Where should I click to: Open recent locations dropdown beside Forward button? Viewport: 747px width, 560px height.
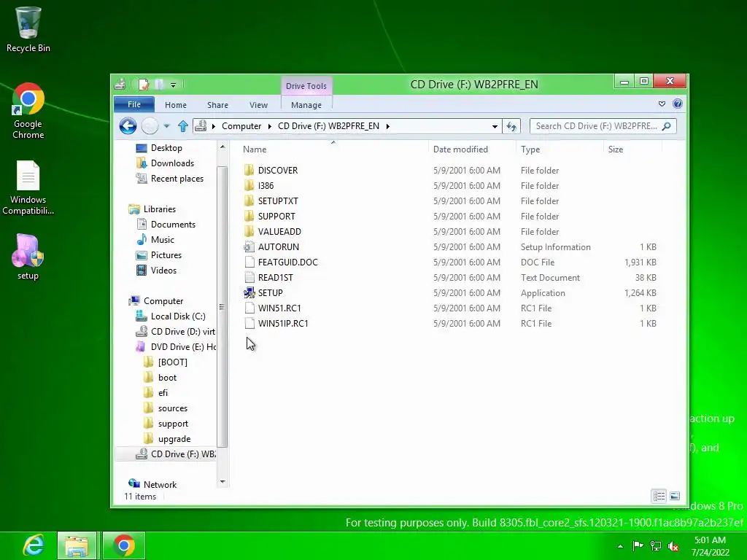coord(166,126)
